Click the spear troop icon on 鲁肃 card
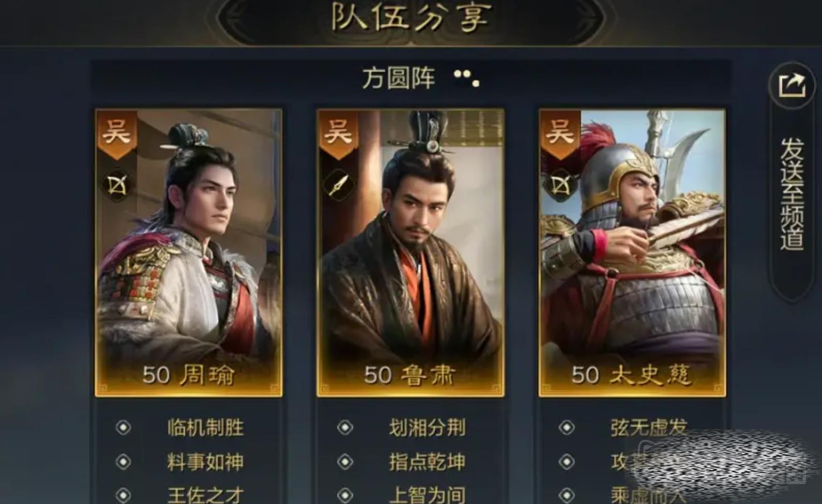The height and width of the screenshot is (504, 822). (338, 185)
